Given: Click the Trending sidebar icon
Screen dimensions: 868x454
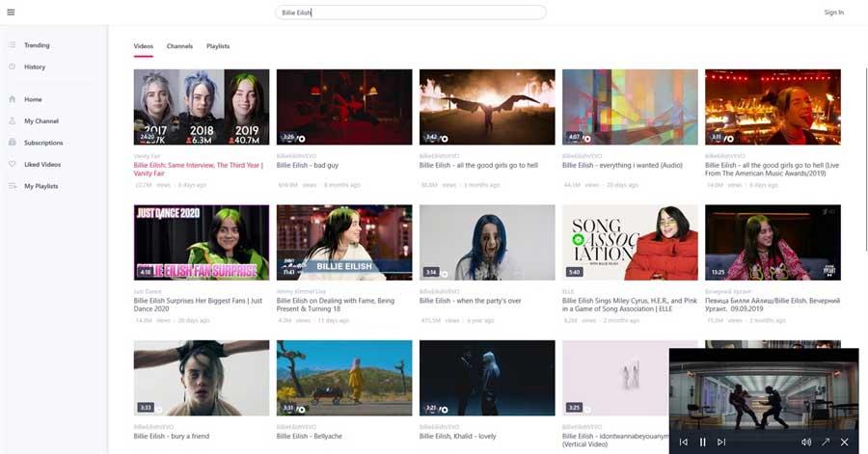Looking at the screenshot, I should (13, 44).
